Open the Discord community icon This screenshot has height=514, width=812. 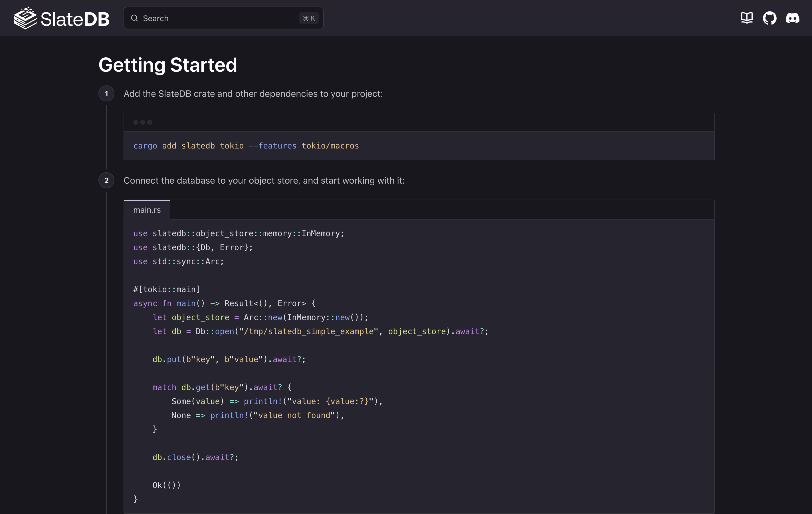(x=792, y=18)
